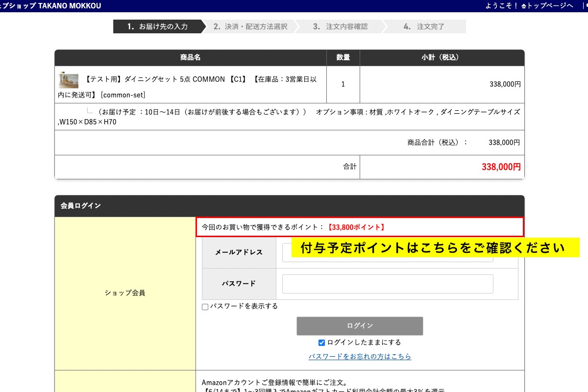Click the 33,800ポイント points text
This screenshot has width=588, height=392.
pos(356,227)
